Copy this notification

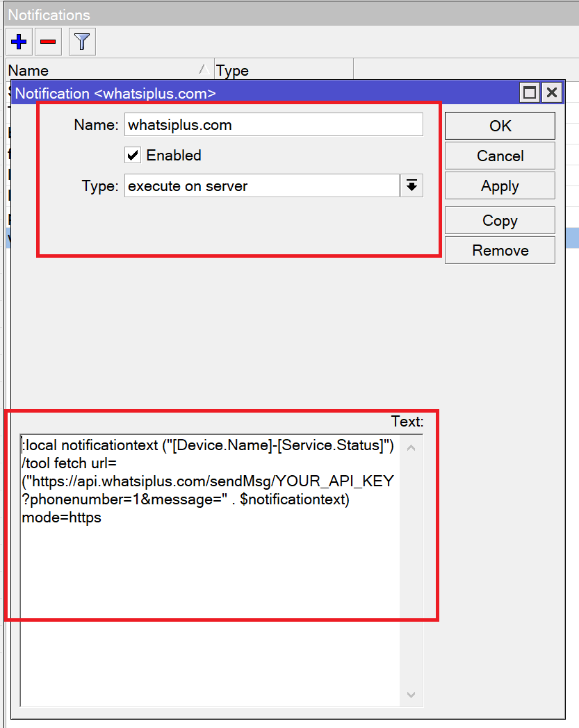tap(500, 220)
